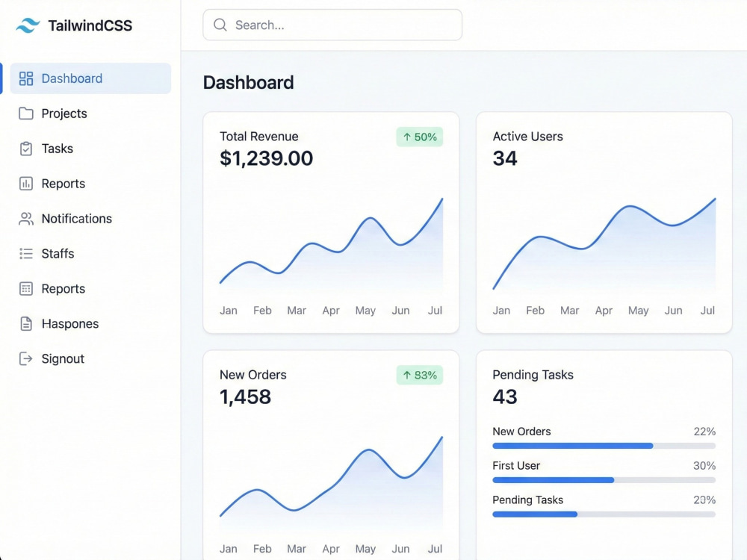Click the New Orders 22% progress bar
This screenshot has height=560, width=747.
pyautogui.click(x=604, y=446)
